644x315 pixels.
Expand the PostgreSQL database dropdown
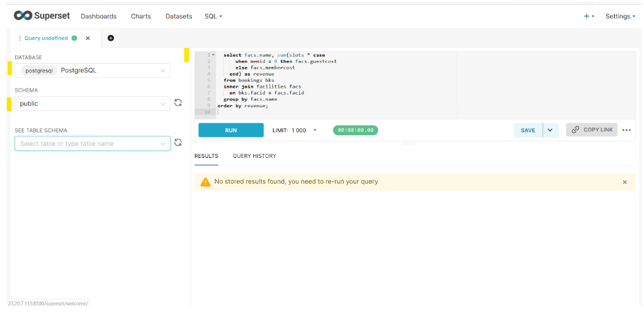[x=163, y=71]
